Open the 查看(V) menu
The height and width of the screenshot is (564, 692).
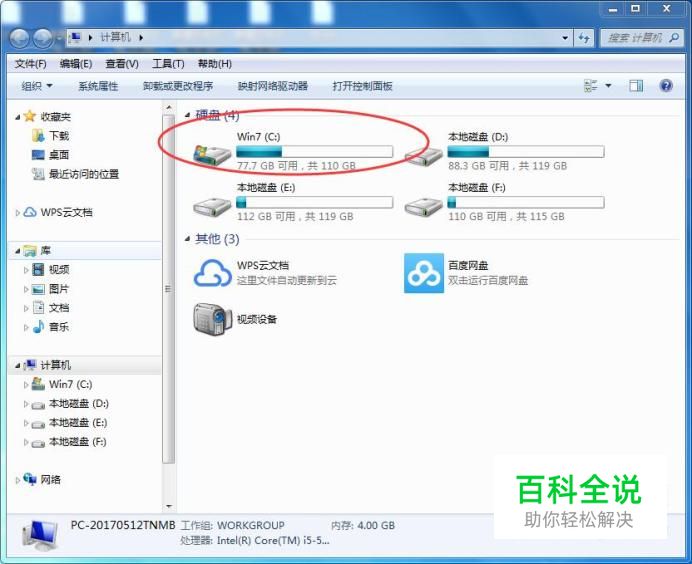[x=122, y=64]
